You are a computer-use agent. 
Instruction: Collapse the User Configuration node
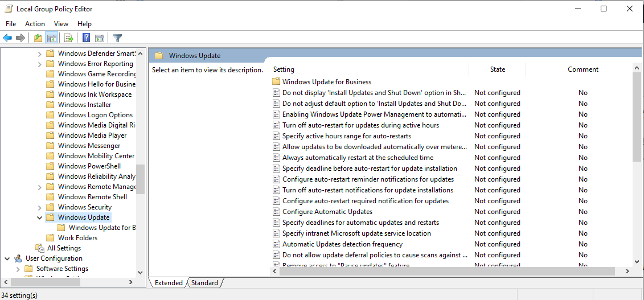point(7,258)
